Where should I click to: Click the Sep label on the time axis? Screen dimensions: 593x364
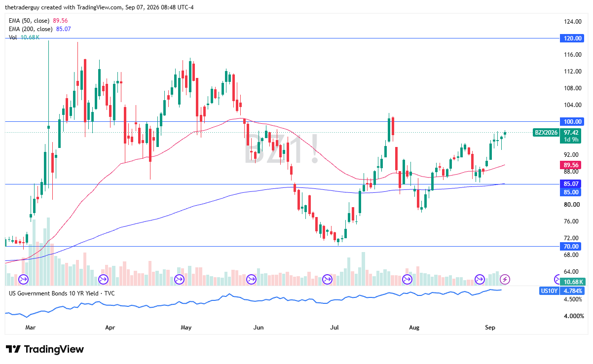490,327
